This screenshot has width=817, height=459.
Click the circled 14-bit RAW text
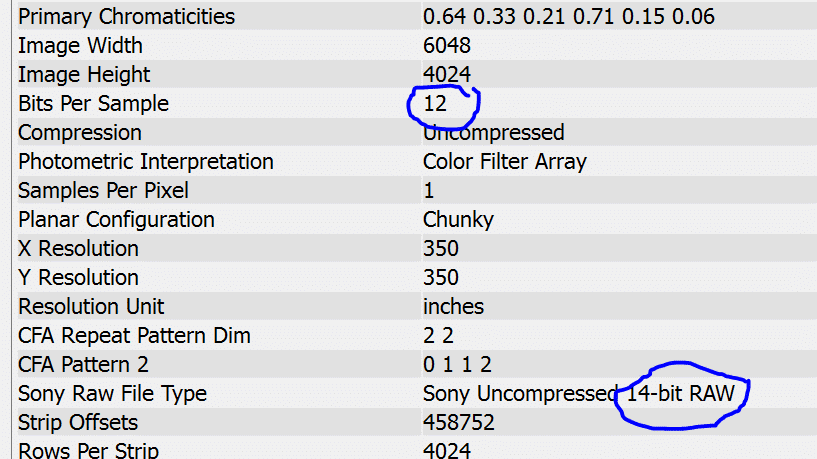point(680,394)
